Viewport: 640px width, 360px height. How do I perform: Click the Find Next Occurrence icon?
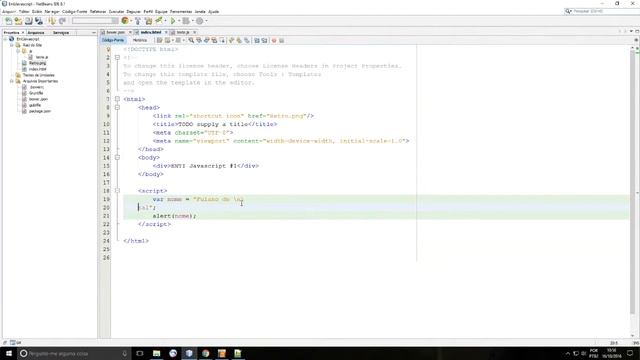tap(207, 40)
